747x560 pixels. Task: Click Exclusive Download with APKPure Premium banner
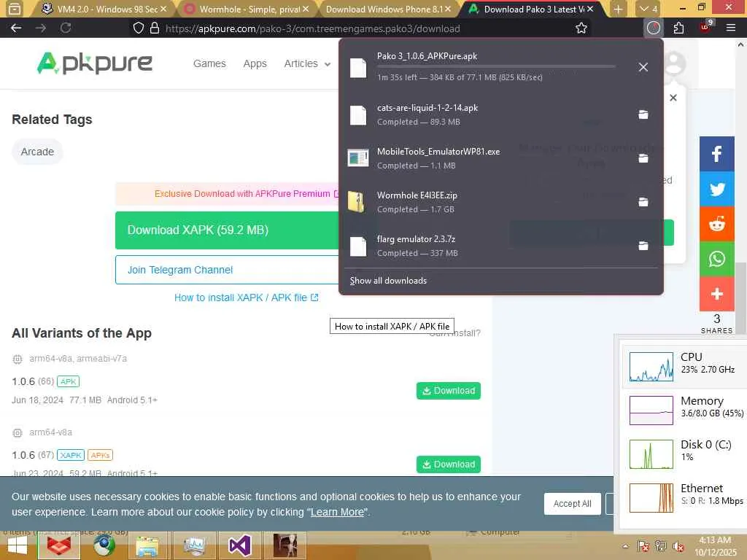(227, 193)
